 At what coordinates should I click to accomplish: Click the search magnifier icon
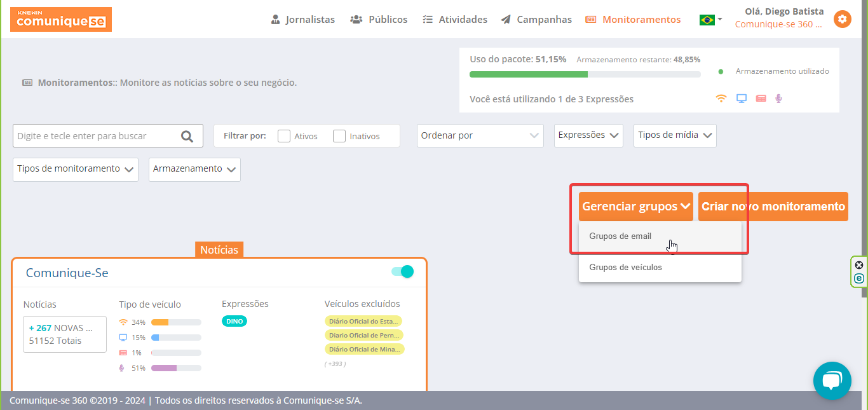187,136
